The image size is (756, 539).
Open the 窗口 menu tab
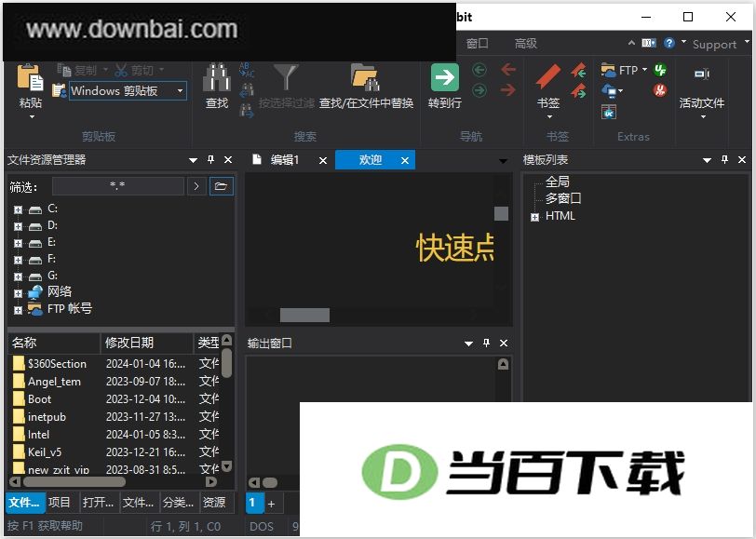coord(477,44)
